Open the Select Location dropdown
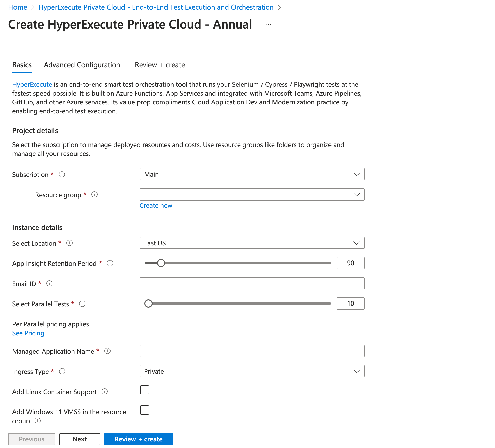Image resolution: width=495 pixels, height=448 pixels. 252,243
